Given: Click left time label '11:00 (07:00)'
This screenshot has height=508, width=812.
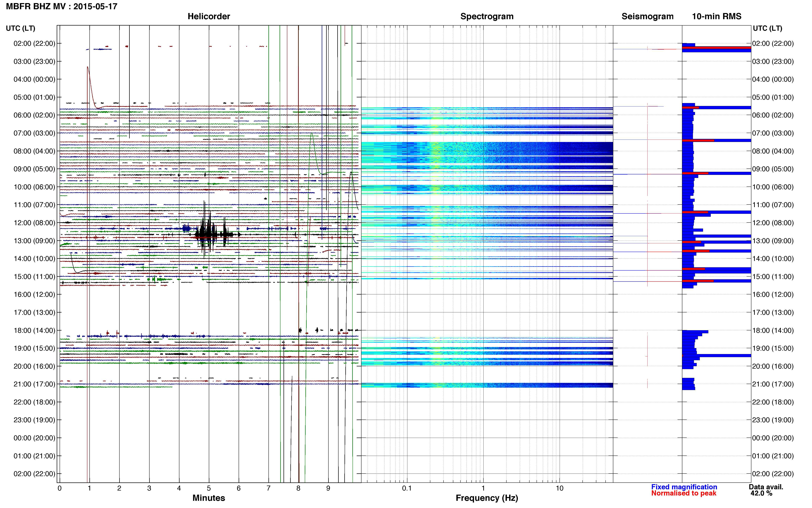Looking at the screenshot, I should [x=34, y=205].
